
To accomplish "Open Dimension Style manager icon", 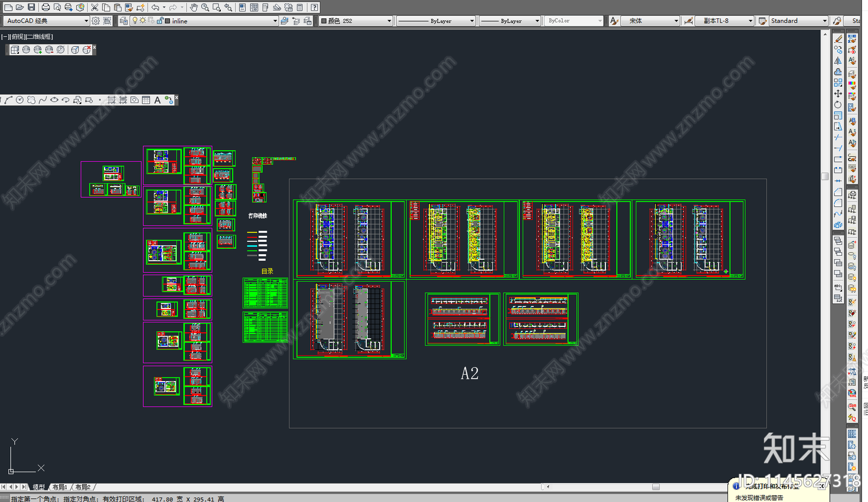I will [688, 21].
